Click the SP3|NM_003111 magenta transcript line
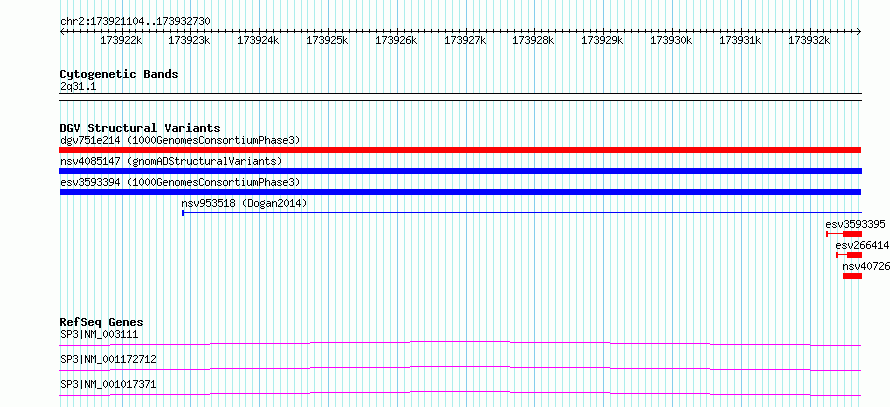Screen dimensions: 890x407 pyautogui.click(x=460, y=343)
